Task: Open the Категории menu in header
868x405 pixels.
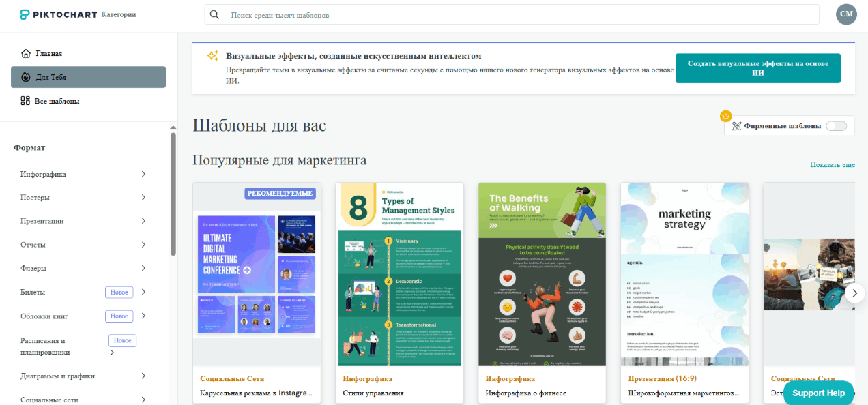Action: 119,14
